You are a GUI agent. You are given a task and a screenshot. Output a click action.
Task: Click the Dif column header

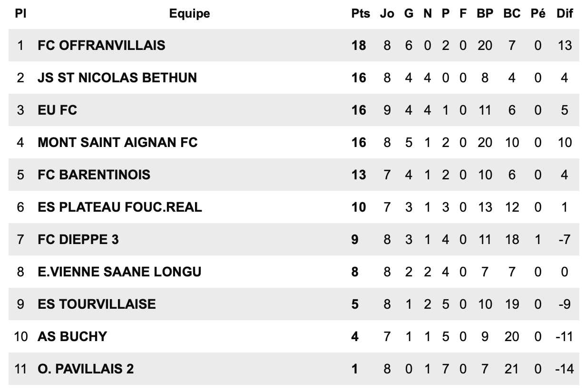coord(565,14)
